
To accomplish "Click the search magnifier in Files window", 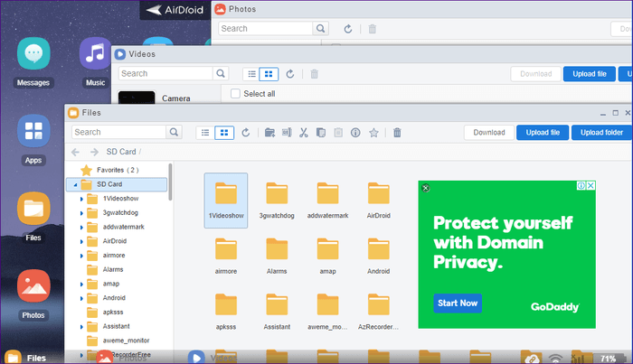I will pos(174,132).
